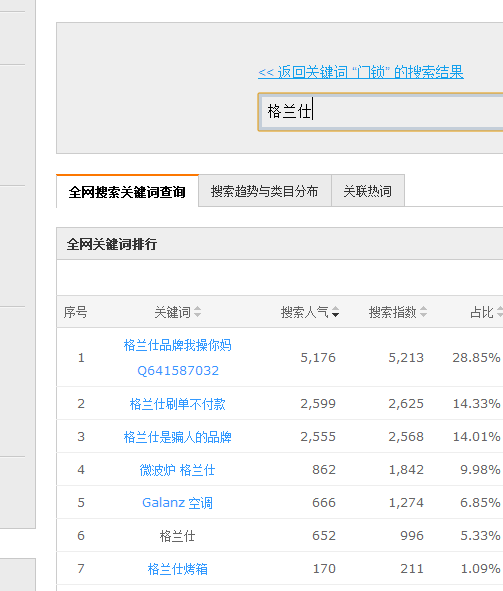Sort by the 搜索指数 column arrows

pyautogui.click(x=423, y=312)
